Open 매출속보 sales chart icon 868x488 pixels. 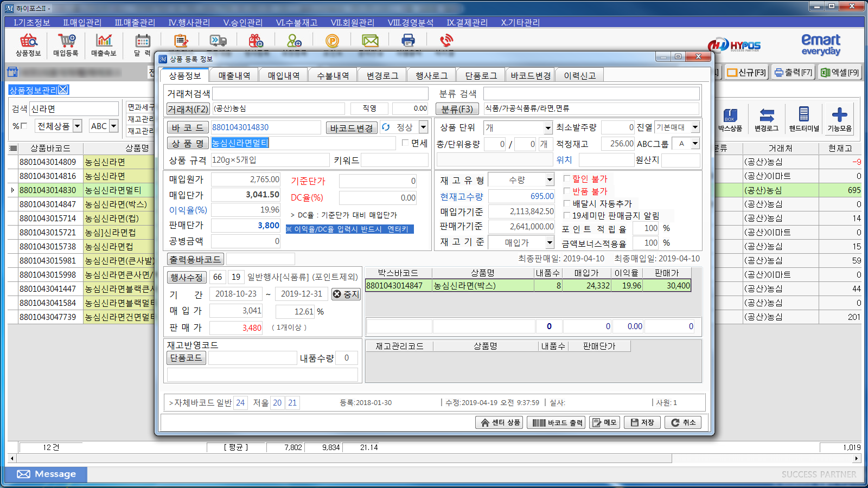point(104,44)
